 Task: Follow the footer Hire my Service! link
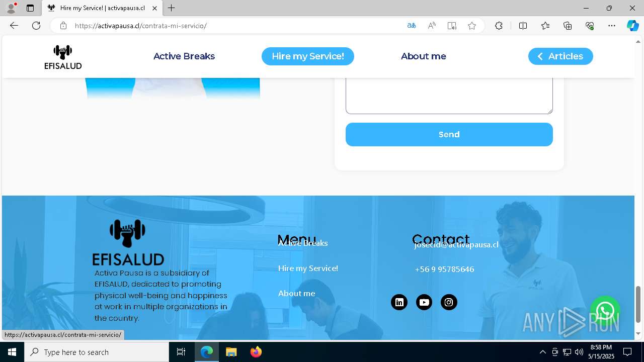point(308,268)
